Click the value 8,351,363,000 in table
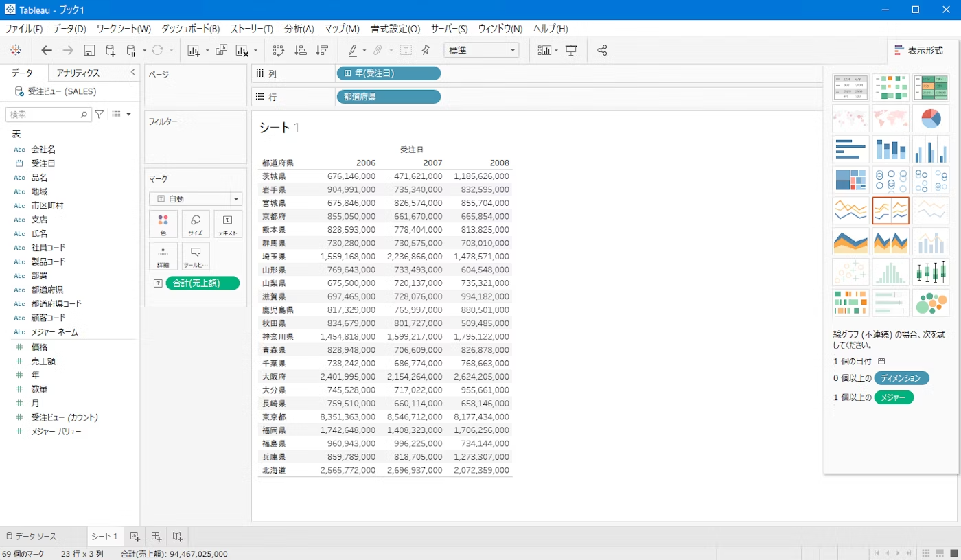Image resolution: width=961 pixels, height=560 pixels. 347,417
